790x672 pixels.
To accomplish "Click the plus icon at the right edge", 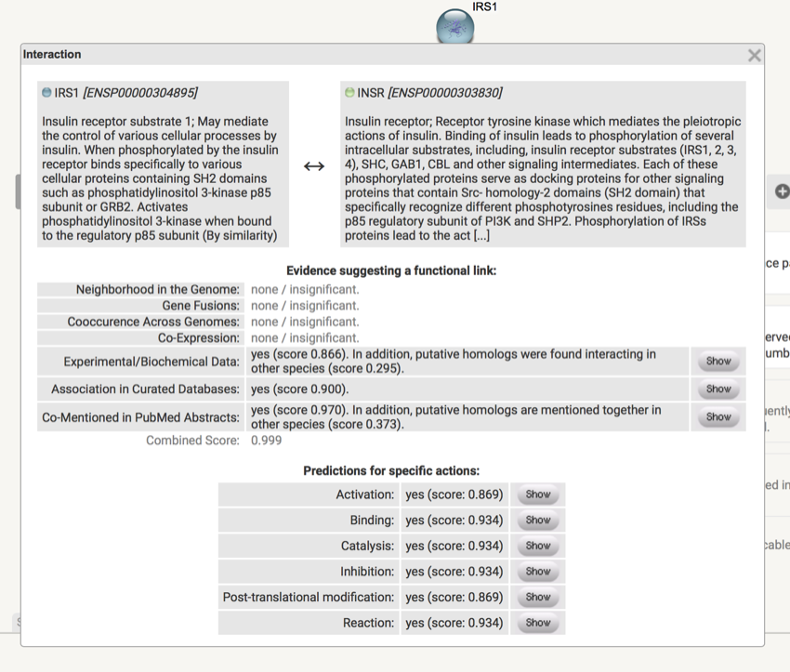I will click(x=782, y=191).
